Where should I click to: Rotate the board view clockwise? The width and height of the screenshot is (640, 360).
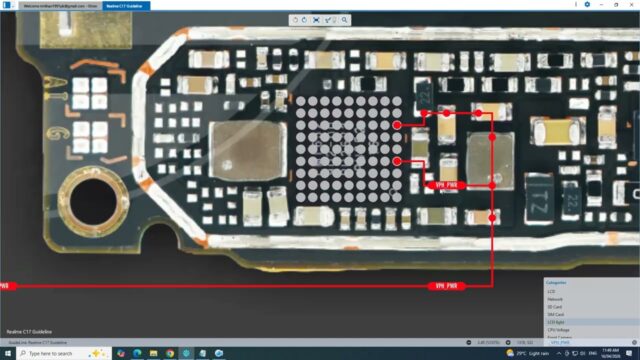tap(305, 20)
